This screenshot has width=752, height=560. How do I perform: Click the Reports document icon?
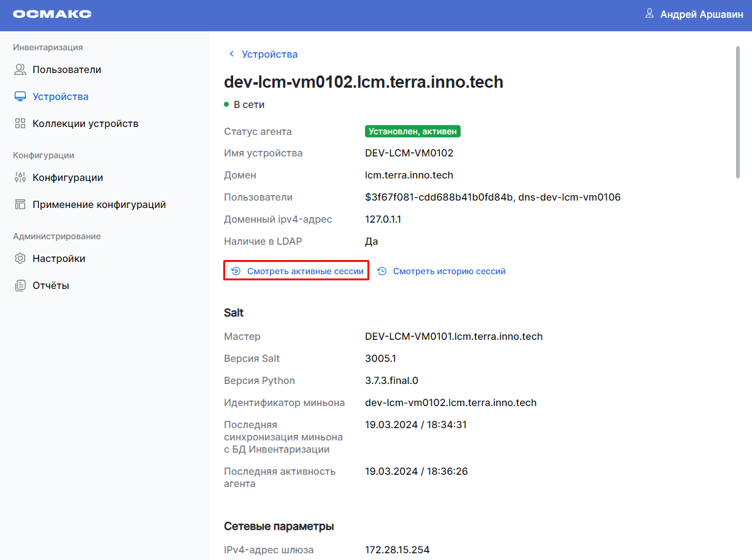click(20, 286)
